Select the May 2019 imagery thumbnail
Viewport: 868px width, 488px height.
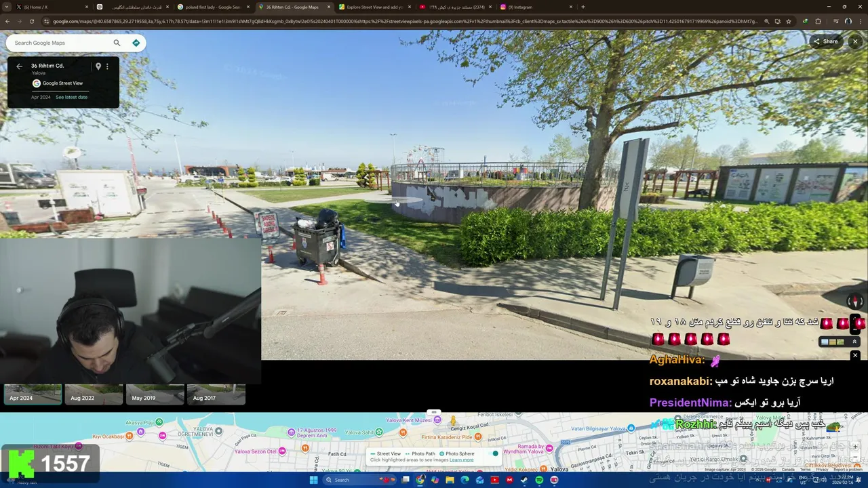point(155,394)
